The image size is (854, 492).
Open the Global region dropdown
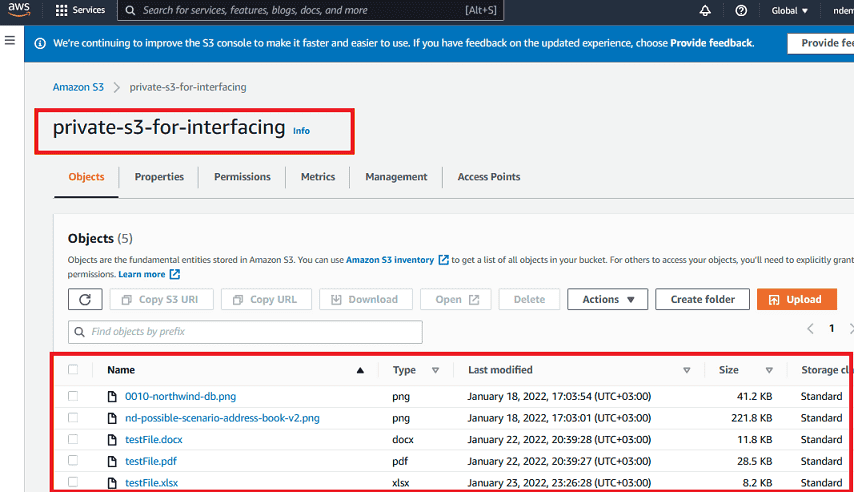point(790,11)
